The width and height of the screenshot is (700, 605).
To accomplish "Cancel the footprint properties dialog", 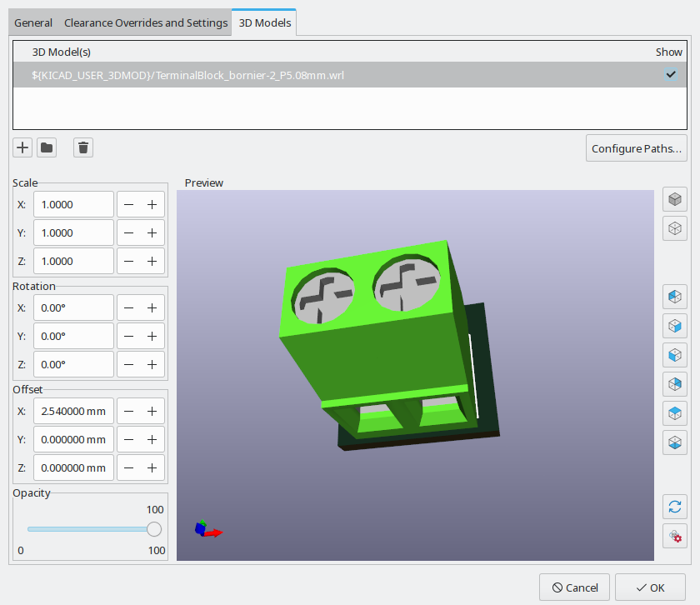I will click(574, 587).
